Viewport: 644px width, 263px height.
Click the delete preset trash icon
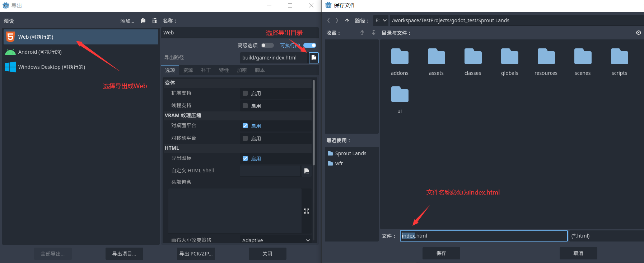tap(155, 21)
